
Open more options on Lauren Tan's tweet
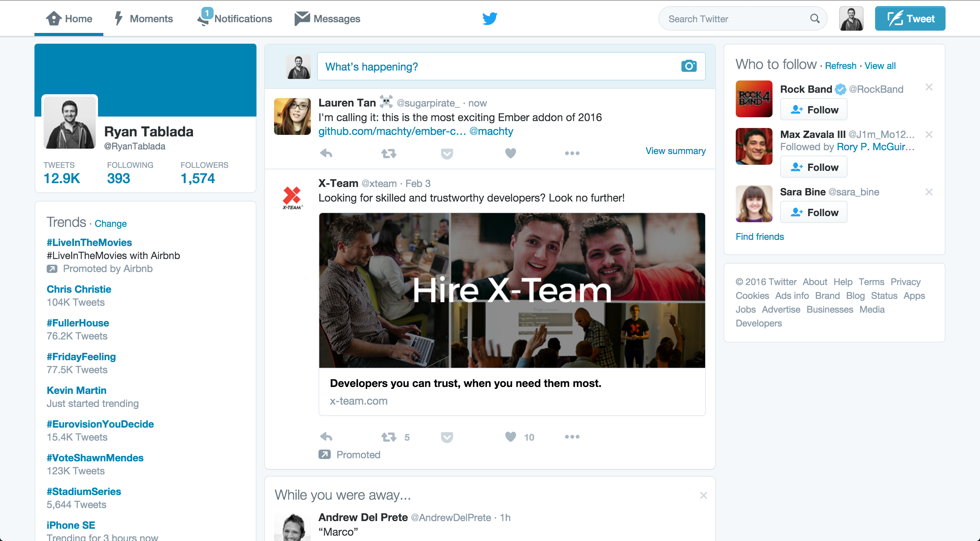(x=572, y=153)
